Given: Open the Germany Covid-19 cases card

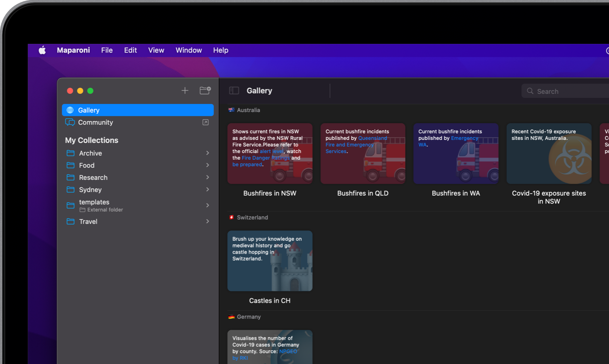Looking at the screenshot, I should pyautogui.click(x=270, y=347).
